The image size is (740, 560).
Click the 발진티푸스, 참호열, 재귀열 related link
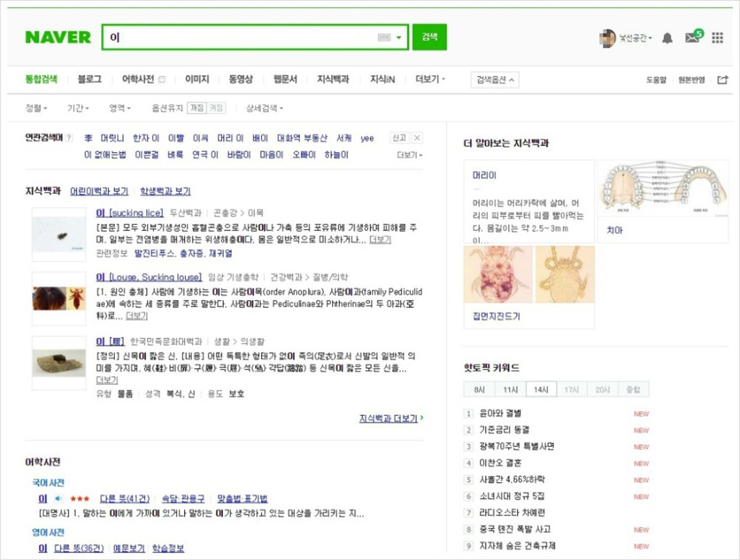click(x=184, y=253)
